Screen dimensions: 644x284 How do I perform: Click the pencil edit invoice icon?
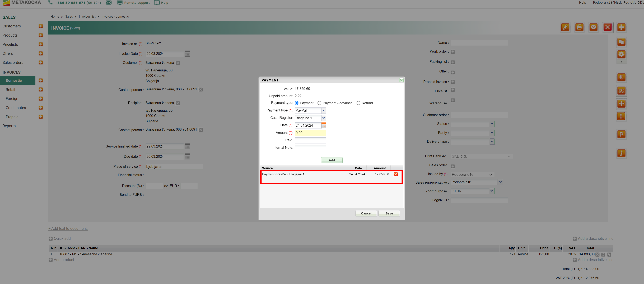(x=565, y=27)
